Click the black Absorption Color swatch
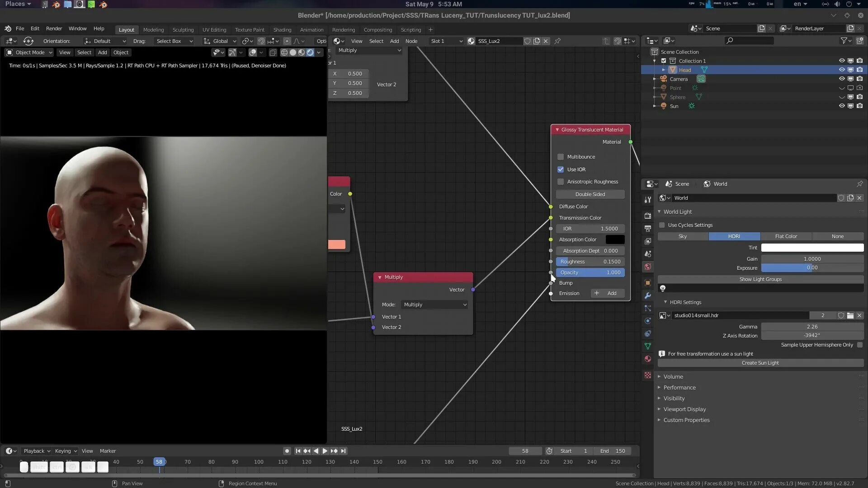 [615, 239]
